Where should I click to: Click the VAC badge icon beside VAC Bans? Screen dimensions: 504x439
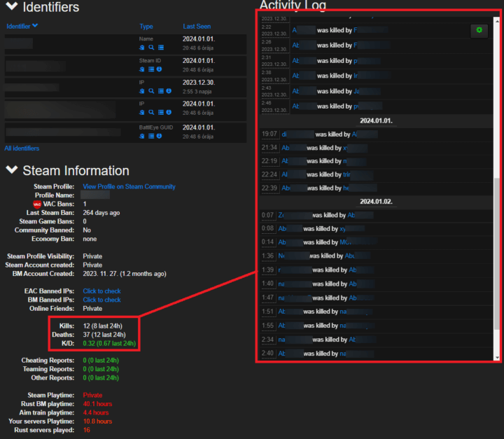click(37, 204)
